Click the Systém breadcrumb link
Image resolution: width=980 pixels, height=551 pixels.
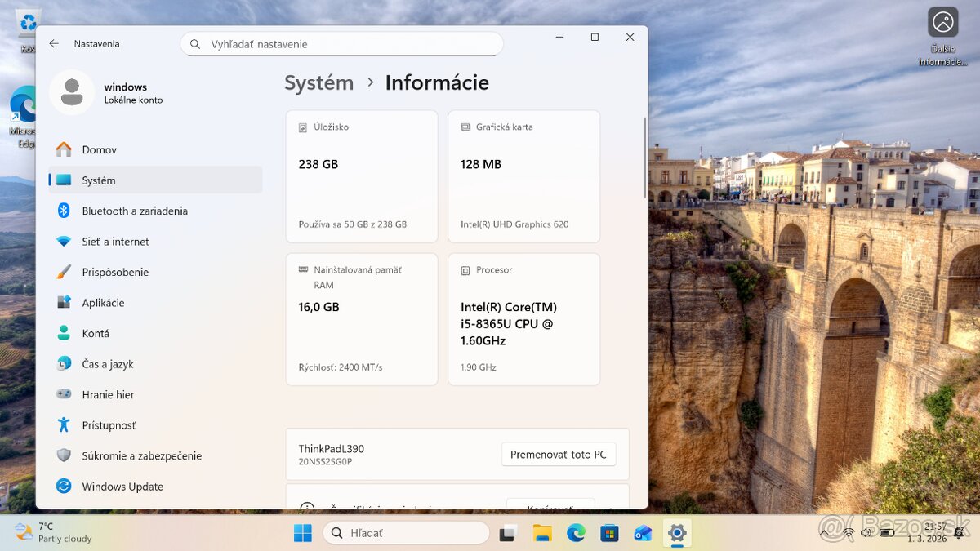tap(318, 82)
